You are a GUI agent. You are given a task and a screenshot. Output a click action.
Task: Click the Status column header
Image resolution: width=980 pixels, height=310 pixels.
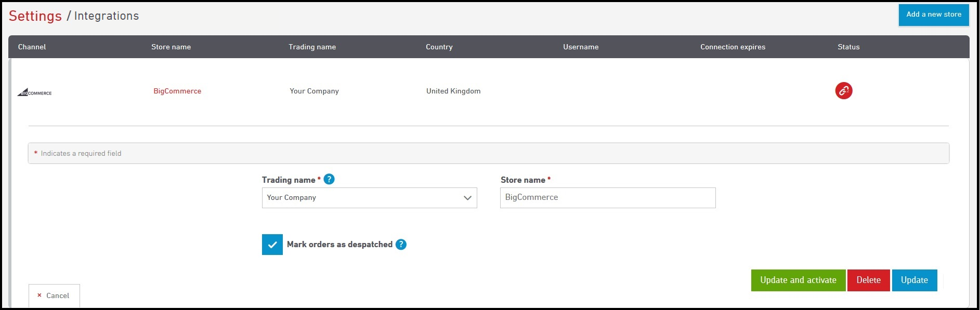[x=848, y=47]
